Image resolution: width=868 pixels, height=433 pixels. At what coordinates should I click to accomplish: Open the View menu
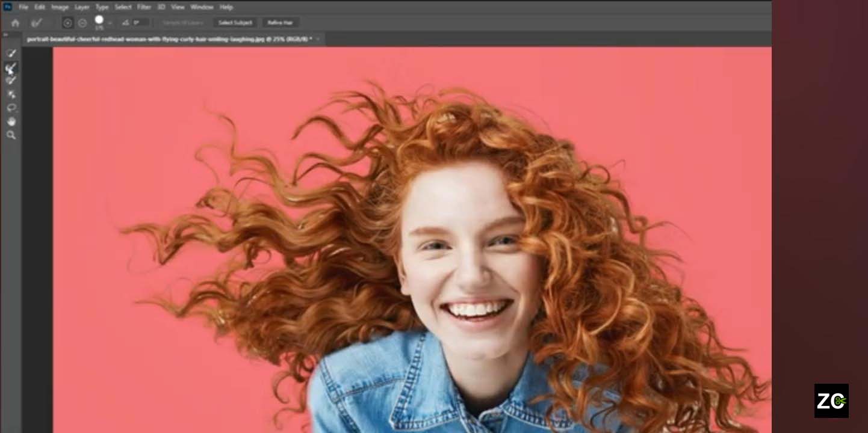click(x=178, y=7)
